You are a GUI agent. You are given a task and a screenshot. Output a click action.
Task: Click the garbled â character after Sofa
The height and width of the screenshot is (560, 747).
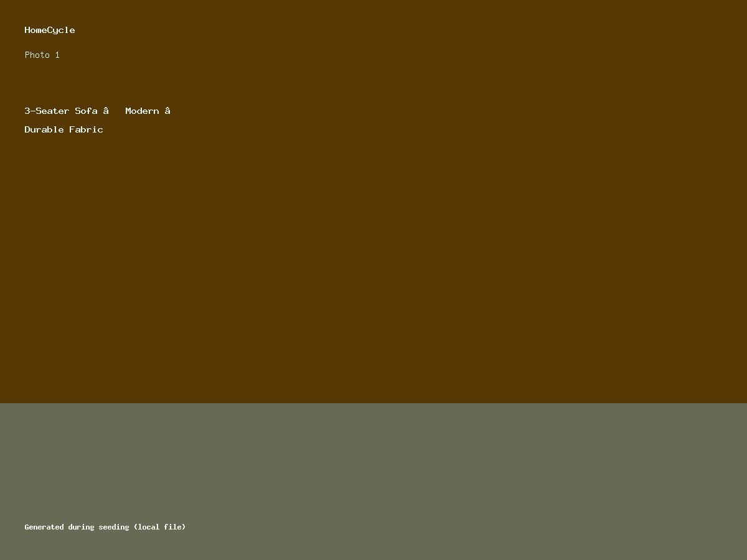(x=106, y=111)
